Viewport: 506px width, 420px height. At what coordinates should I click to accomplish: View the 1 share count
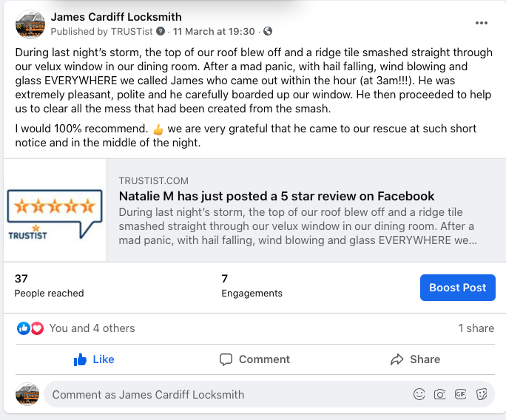coord(476,328)
